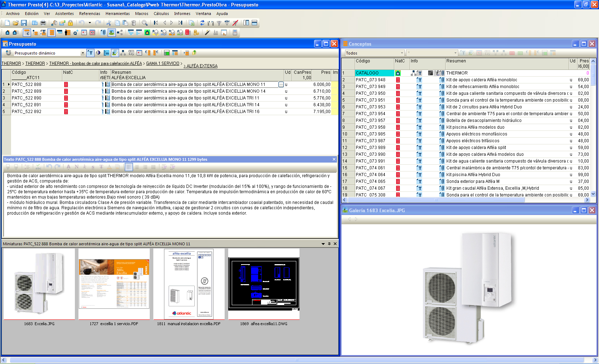Click the ellipsis button on row PATC_522 888
Viewport: 599px width, 364px height.
281,84
